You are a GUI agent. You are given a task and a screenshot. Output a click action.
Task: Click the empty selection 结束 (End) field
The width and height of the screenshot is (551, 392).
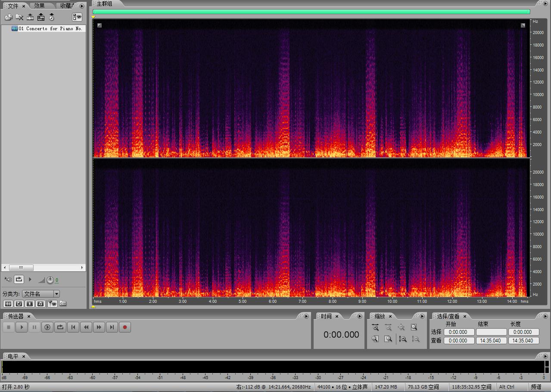[x=492, y=332]
